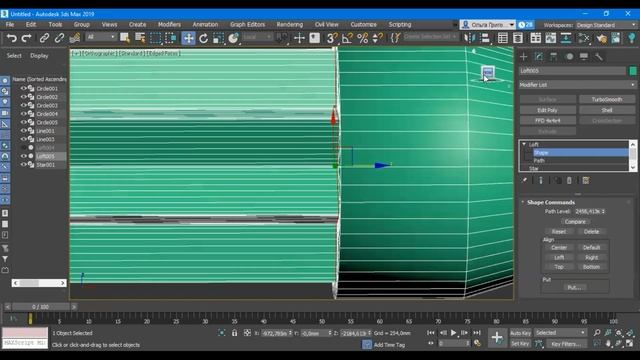Screen dimensions: 640x360
Task: Click the scene explorer horizontal scrollbar
Action: point(39,283)
